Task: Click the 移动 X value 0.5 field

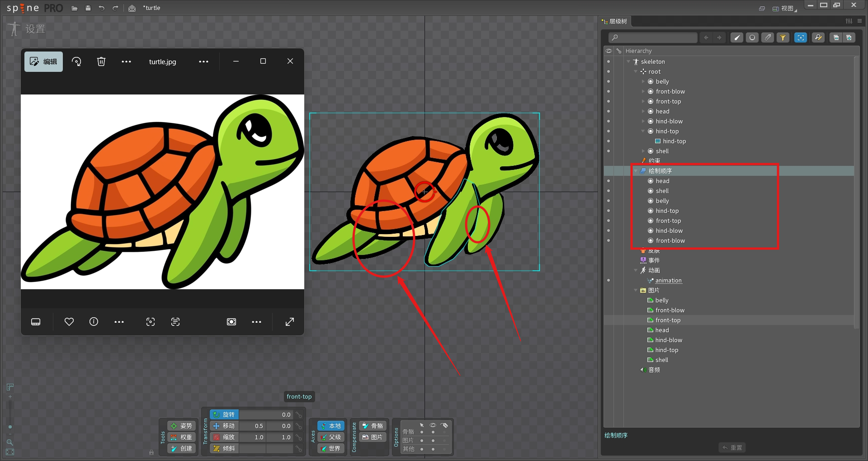Action: tap(252, 426)
